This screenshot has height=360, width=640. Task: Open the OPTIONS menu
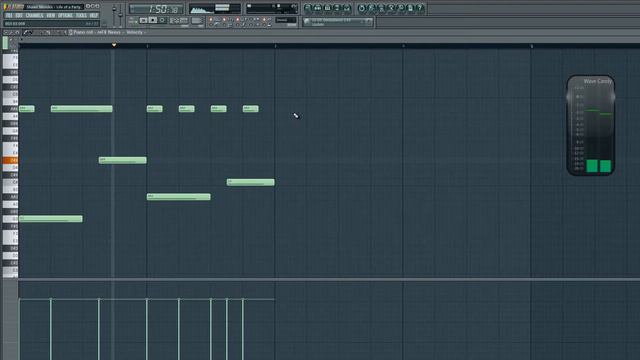tap(65, 16)
